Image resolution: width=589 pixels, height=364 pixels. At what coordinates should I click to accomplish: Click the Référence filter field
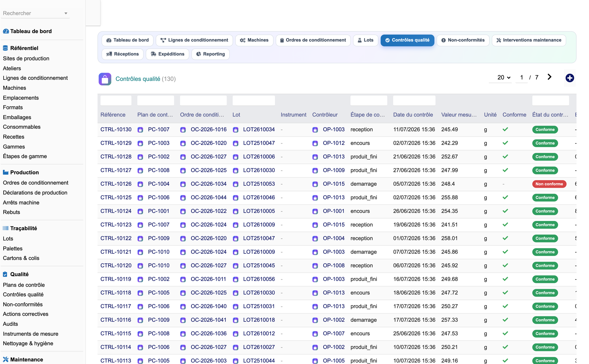116,101
